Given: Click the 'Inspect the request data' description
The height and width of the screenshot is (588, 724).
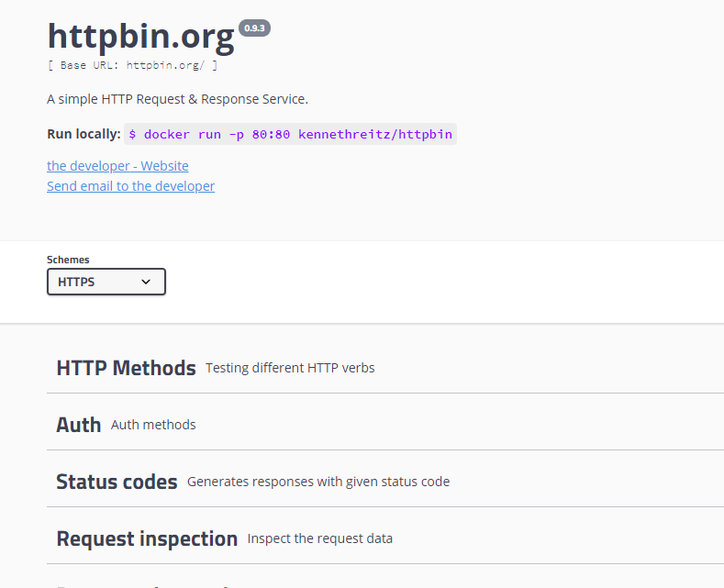Looking at the screenshot, I should (319, 538).
